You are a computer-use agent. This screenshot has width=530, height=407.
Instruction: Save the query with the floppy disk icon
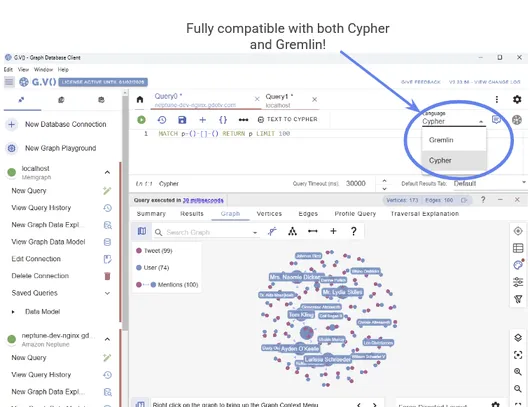[x=182, y=120]
